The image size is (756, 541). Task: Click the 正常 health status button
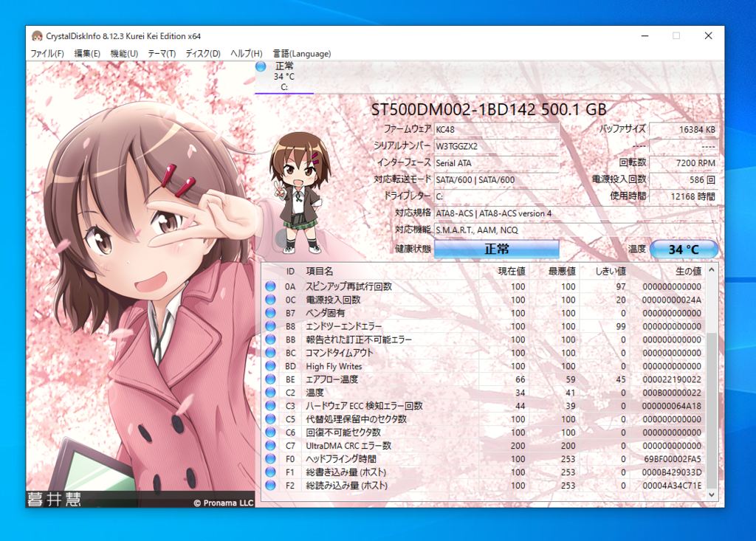496,249
